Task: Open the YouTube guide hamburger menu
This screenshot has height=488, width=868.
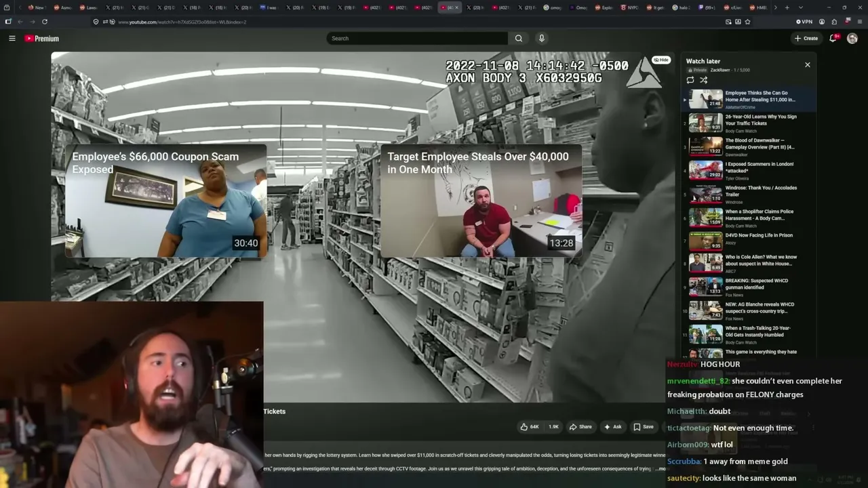Action: [12, 39]
